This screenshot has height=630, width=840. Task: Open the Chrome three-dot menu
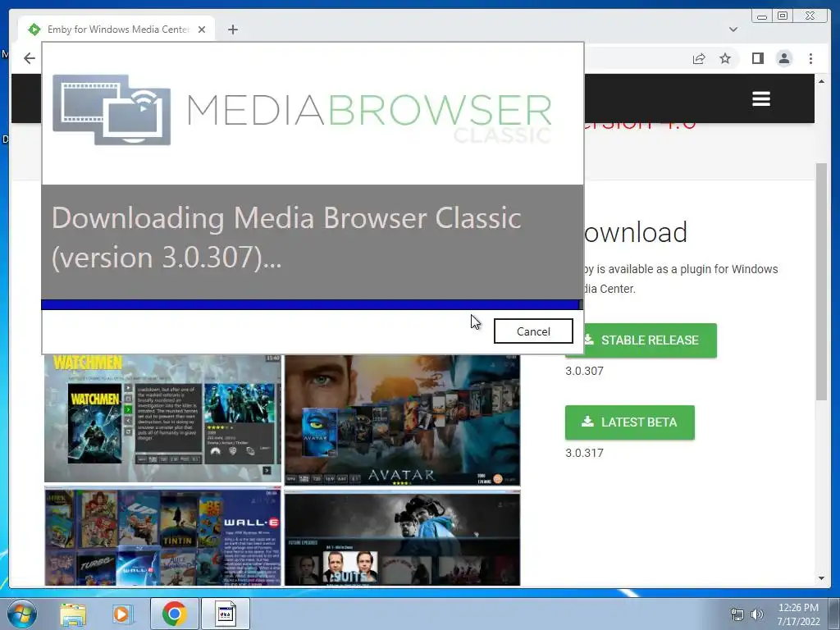click(810, 58)
